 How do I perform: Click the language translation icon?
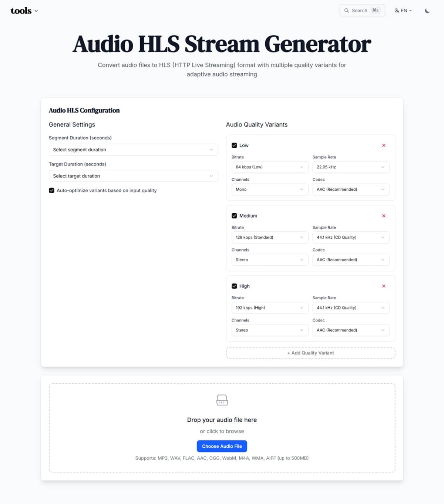click(396, 10)
